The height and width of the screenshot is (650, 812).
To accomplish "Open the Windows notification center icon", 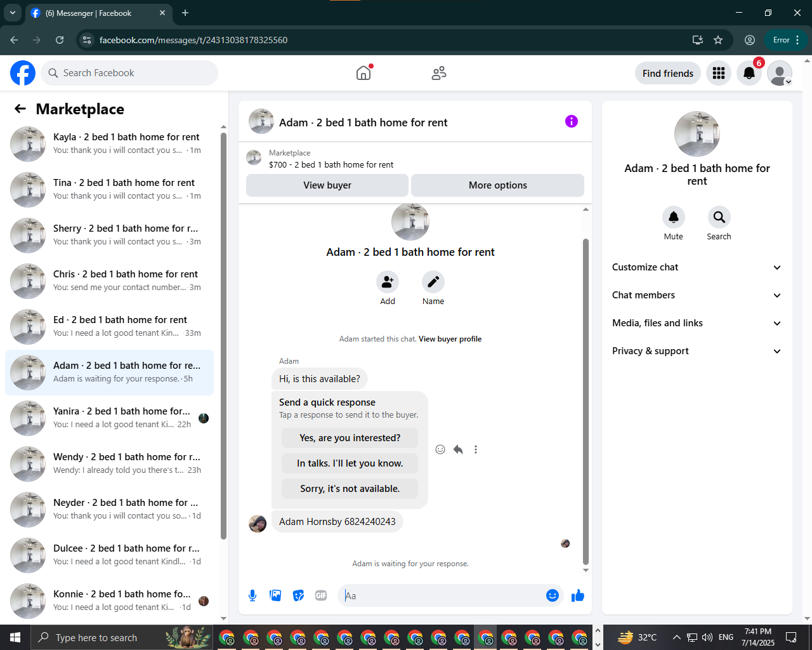I will (791, 637).
